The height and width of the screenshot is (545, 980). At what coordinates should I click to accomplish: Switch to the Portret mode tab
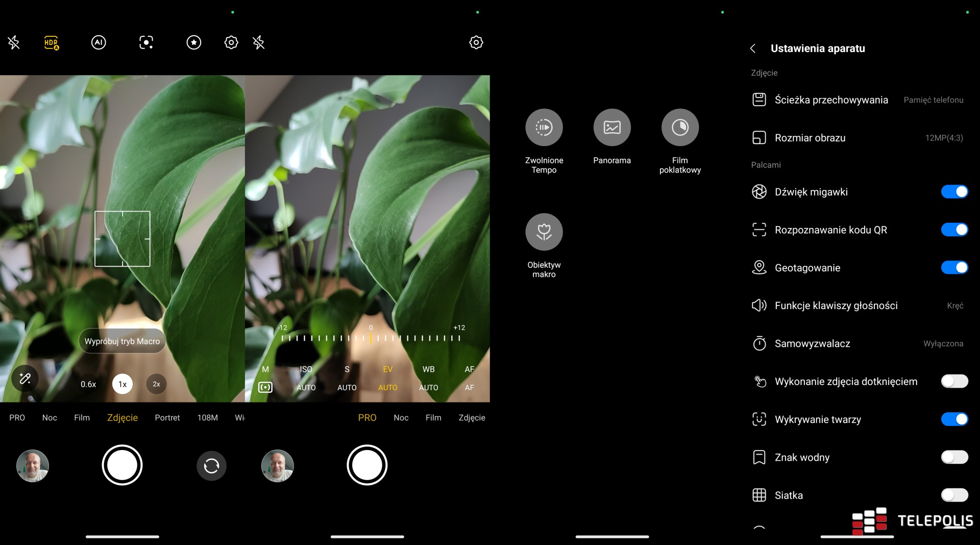167,418
